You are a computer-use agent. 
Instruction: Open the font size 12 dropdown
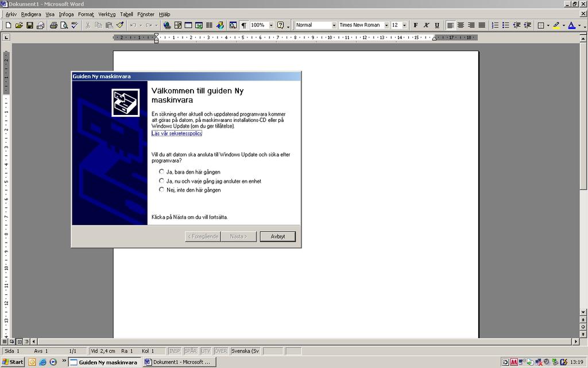[404, 25]
